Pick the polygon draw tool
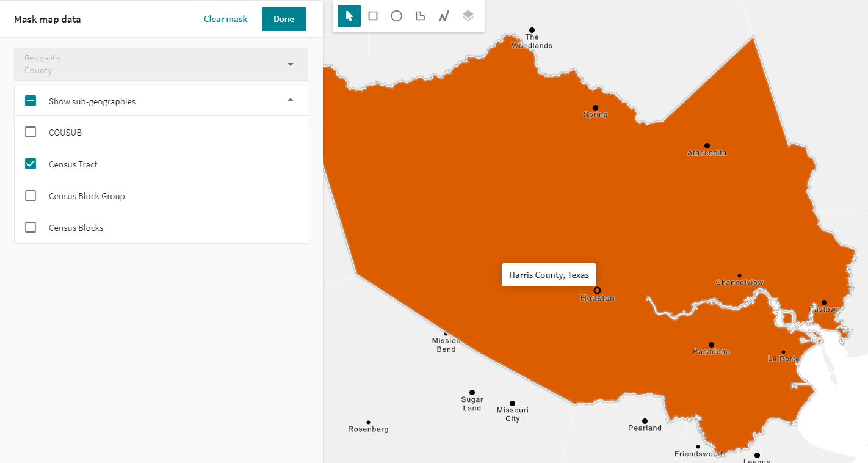 coord(420,16)
